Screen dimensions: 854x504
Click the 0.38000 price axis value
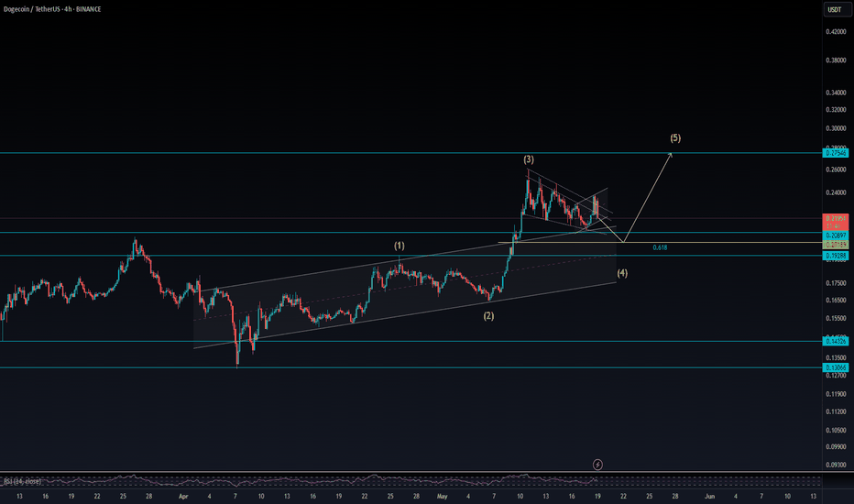click(836, 60)
